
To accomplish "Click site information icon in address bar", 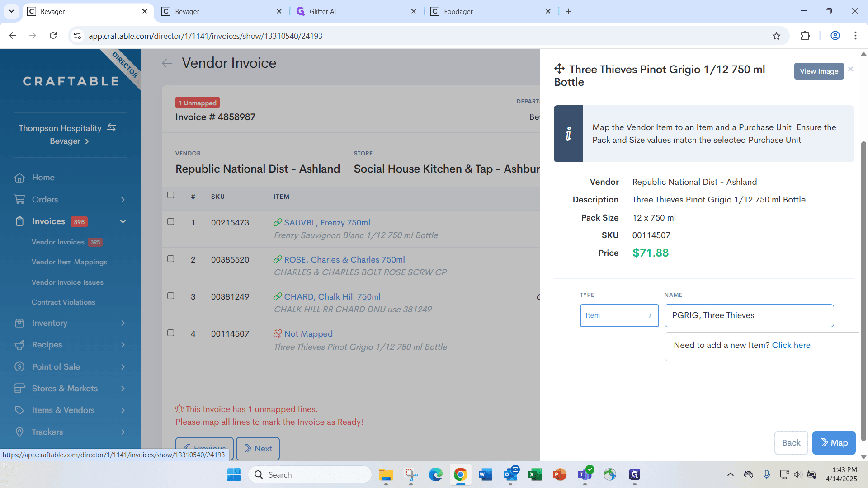I will tap(77, 36).
